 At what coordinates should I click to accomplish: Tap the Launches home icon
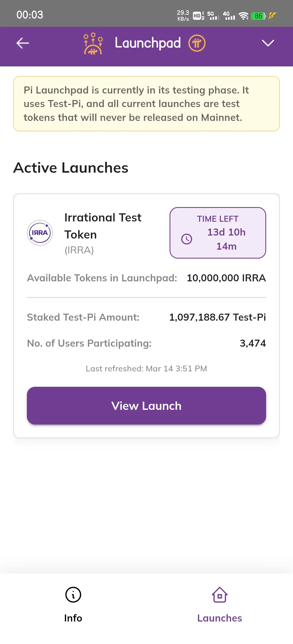(219, 595)
